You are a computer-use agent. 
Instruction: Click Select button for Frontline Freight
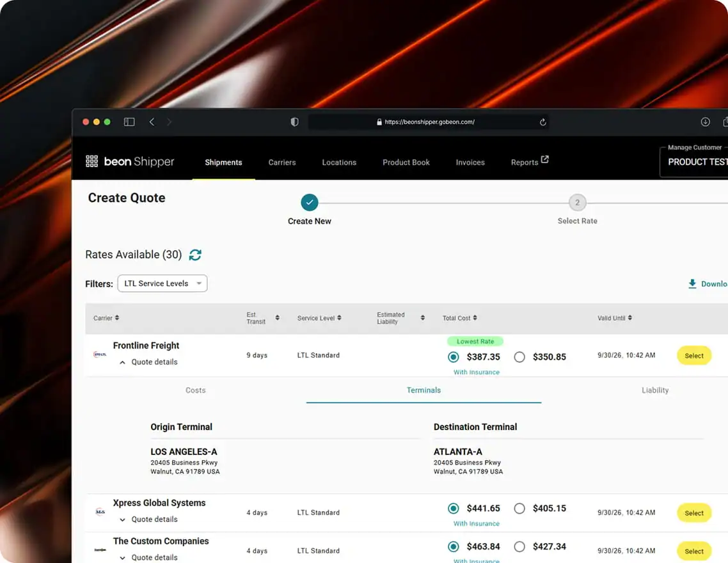point(694,356)
